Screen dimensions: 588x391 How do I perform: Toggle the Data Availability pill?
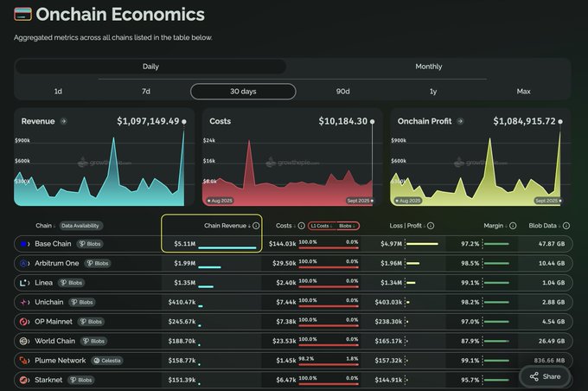pyautogui.click(x=80, y=226)
